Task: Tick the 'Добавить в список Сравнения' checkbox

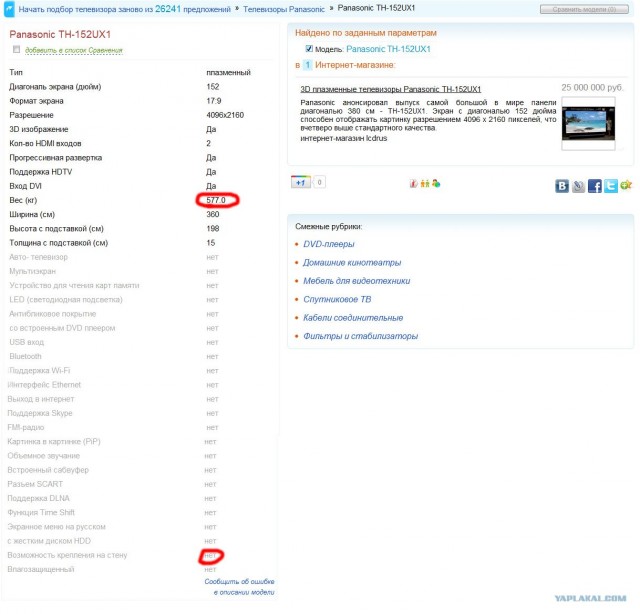Action: [16, 49]
